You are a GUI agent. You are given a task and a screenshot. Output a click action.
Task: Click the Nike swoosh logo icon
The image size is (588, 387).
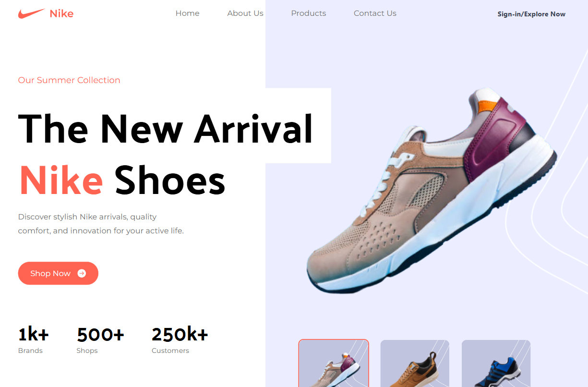[32, 13]
